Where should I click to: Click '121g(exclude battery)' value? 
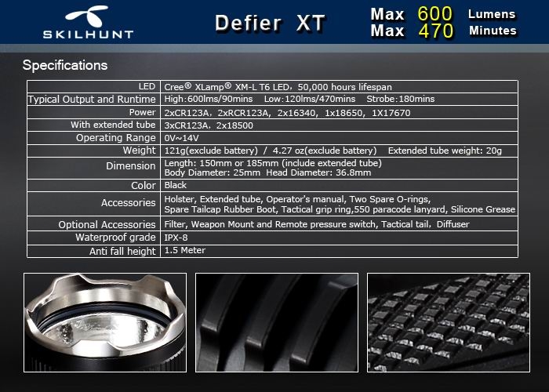[x=211, y=151]
